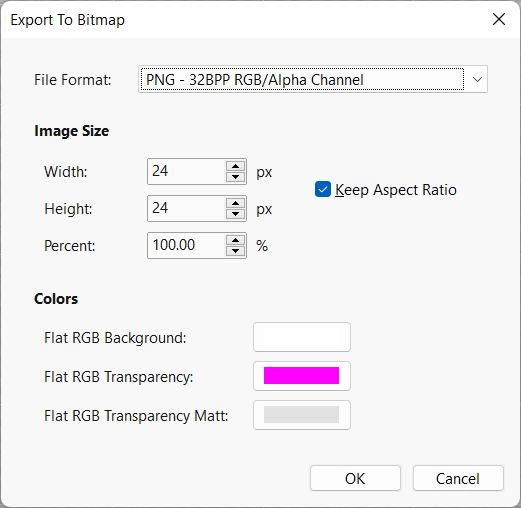
Task: Click the Flat RGB Transparency label
Action: 119,377
